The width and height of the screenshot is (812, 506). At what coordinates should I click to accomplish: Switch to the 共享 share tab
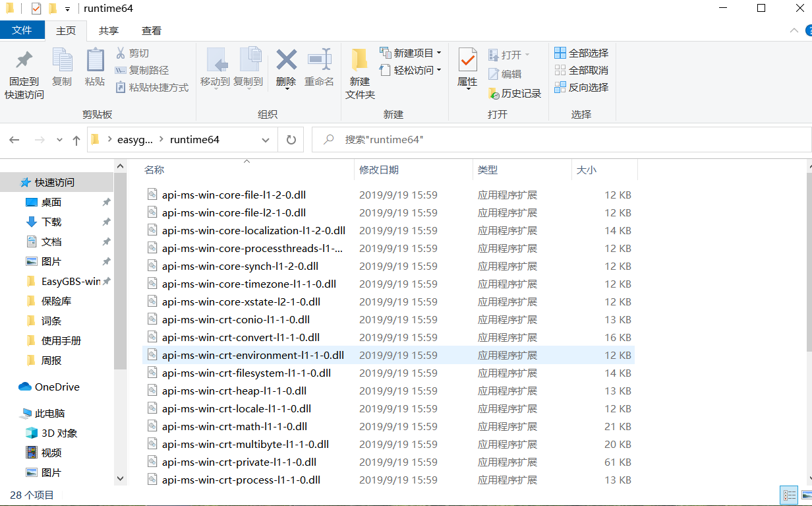109,30
